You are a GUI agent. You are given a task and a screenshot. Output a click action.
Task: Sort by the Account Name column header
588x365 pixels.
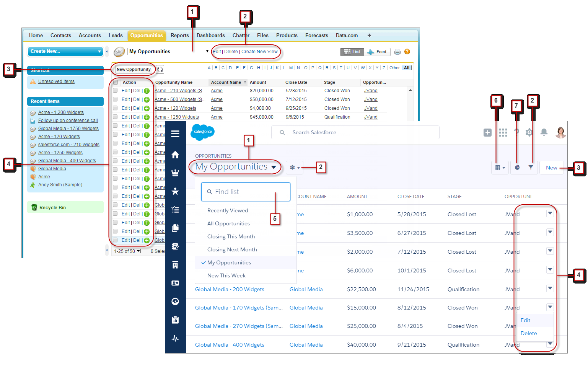(x=226, y=82)
